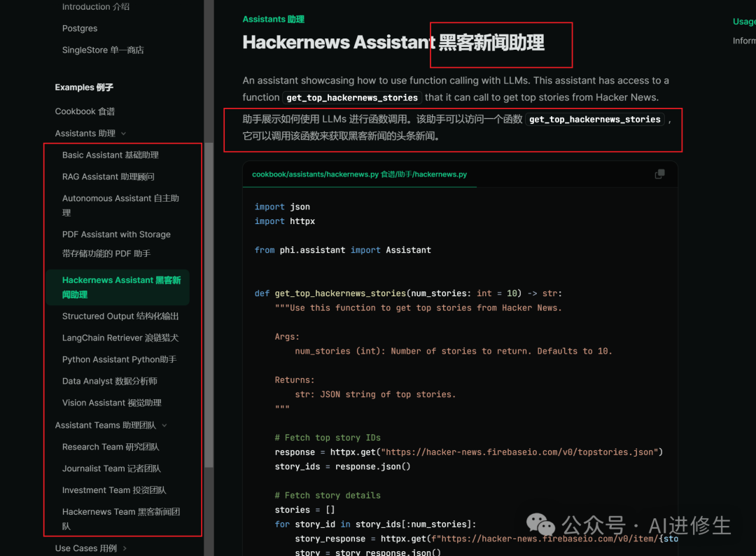Select the active Hackernews Assistant sidebar item
The height and width of the screenshot is (556, 756).
[118, 287]
